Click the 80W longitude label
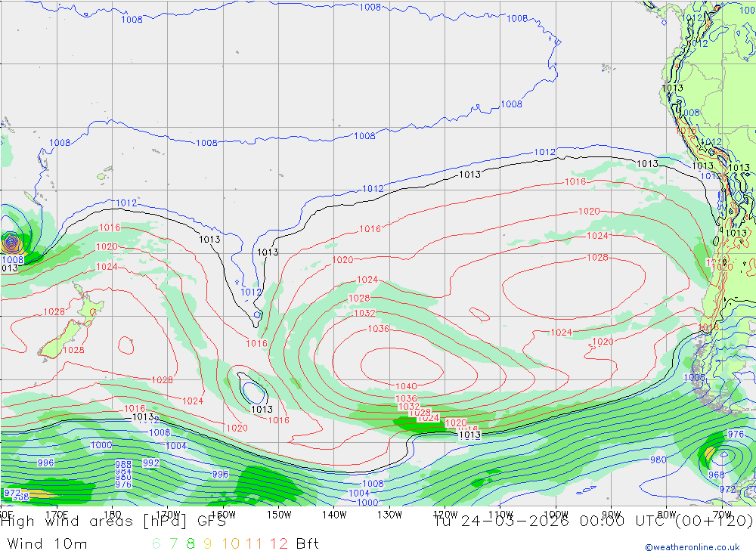Screen dimensions: 756x554 pyautogui.click(x=667, y=515)
